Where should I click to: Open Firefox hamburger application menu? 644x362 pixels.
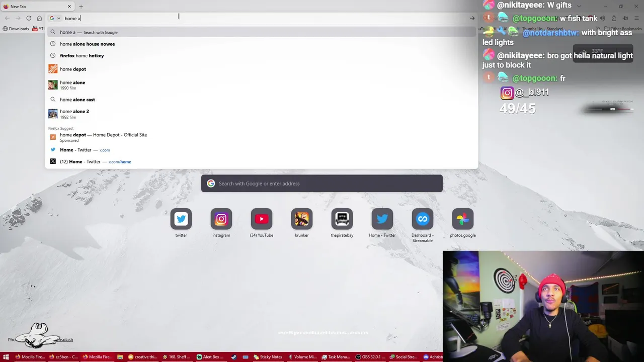click(x=636, y=18)
